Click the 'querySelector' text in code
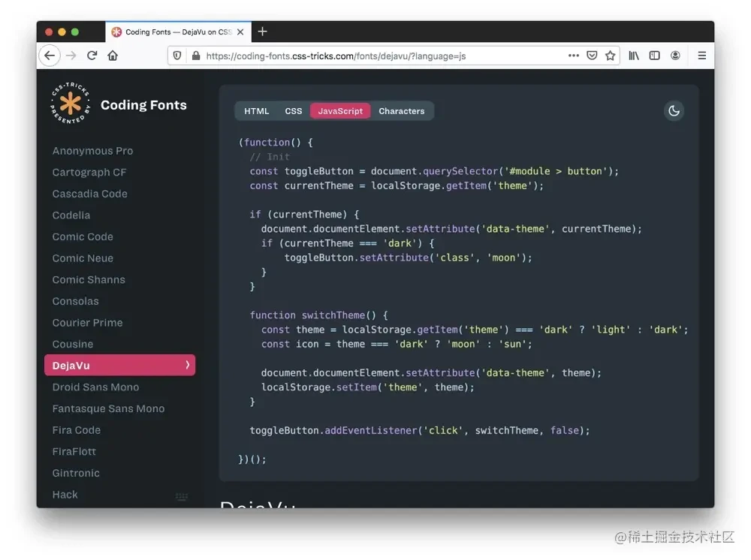Image resolution: width=751 pixels, height=560 pixels. [x=460, y=171]
